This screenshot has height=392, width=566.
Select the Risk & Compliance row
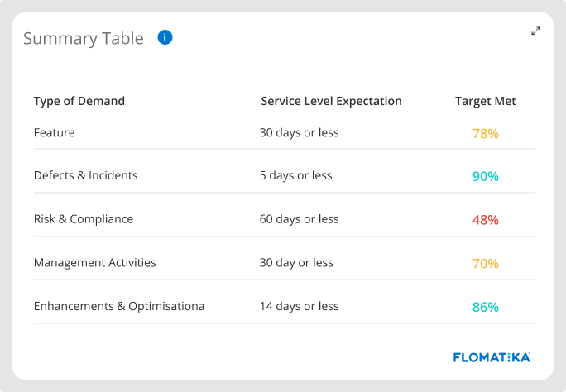coord(284,219)
